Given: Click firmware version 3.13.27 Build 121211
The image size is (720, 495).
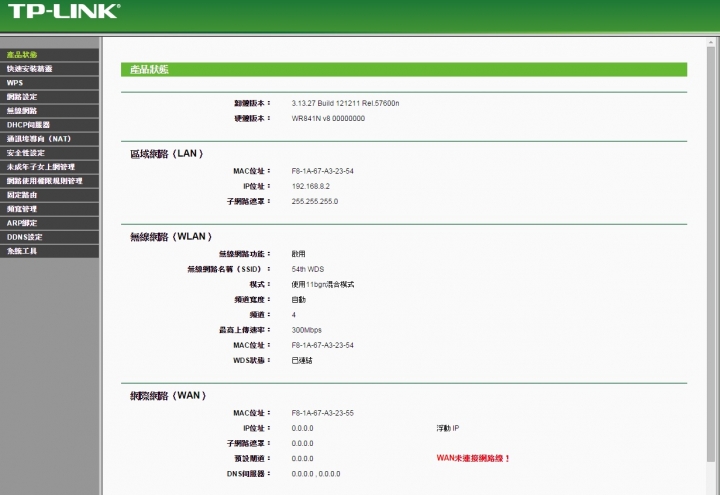Looking at the screenshot, I should tap(345, 103).
